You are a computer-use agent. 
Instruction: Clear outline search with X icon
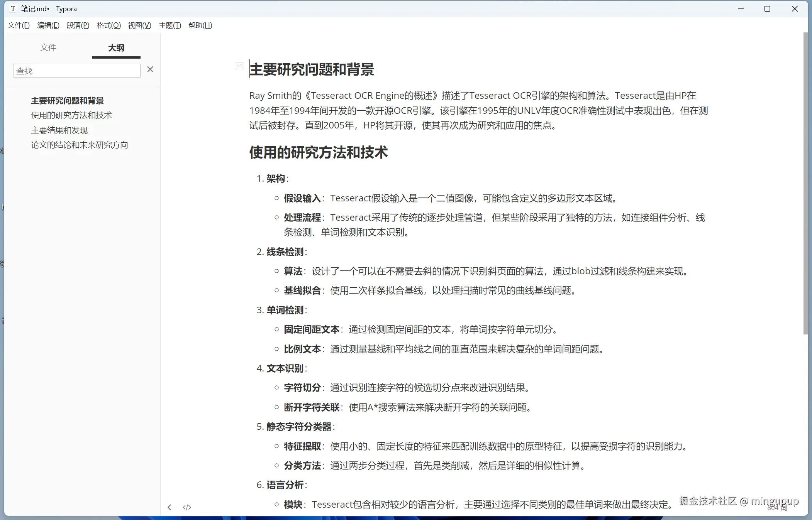coord(150,69)
